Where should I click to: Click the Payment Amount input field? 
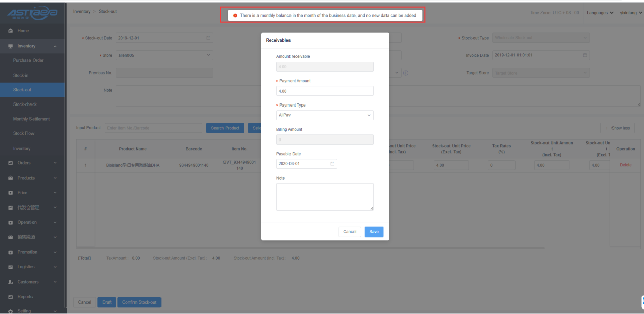[325, 91]
